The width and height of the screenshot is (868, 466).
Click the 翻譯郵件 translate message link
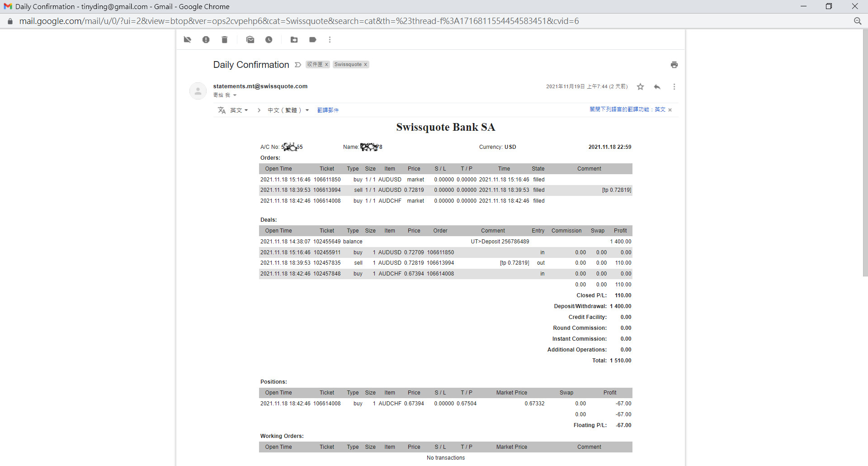tap(328, 110)
